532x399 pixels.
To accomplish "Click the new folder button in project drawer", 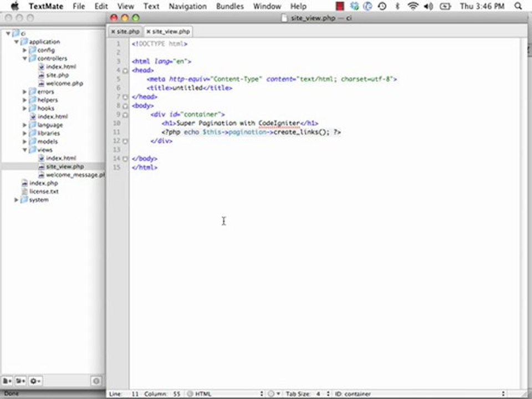I will click(20, 381).
